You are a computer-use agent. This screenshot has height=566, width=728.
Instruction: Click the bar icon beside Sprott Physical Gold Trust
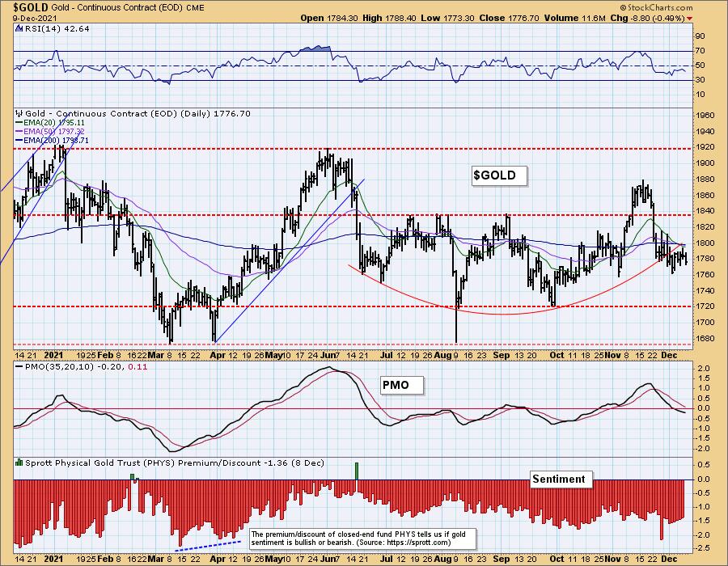pos(19,463)
